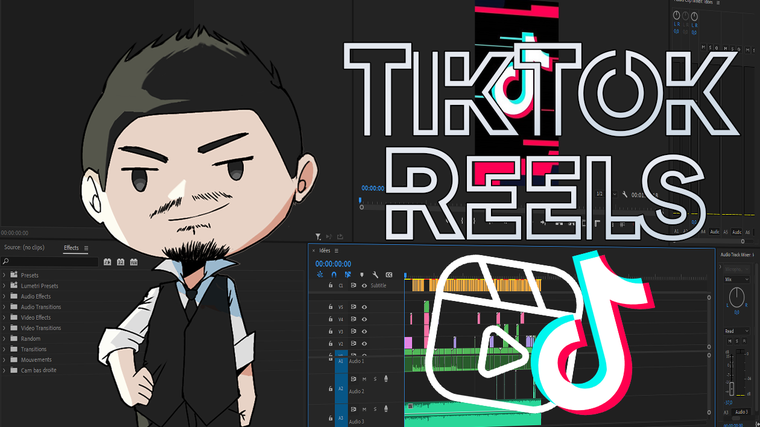Click voice-over microphone on Audio 2 track

pos(386,379)
